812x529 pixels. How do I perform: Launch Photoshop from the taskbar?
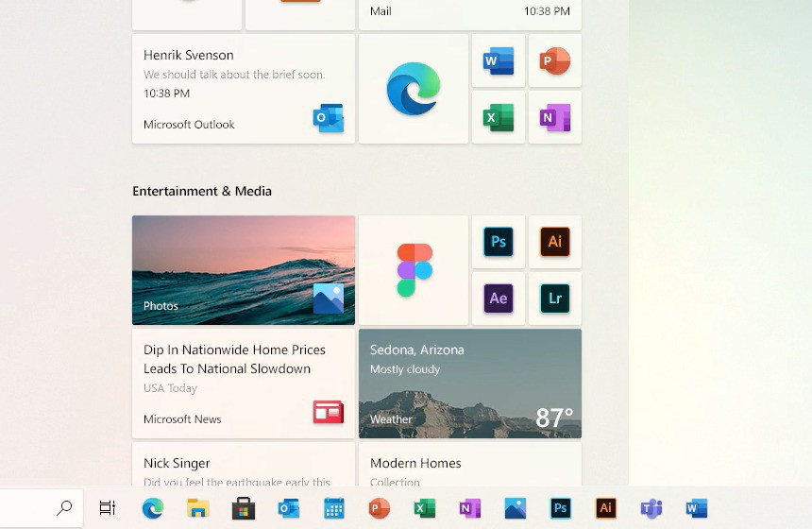[560, 508]
